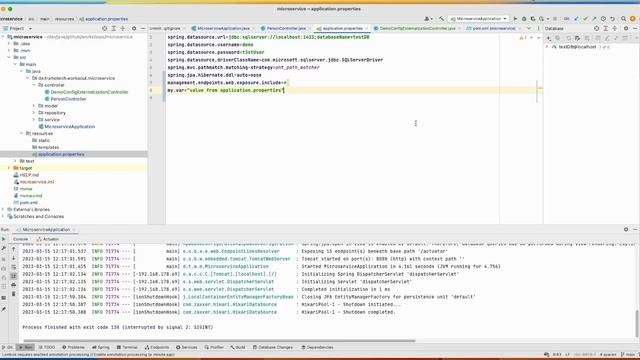This screenshot has width=640, height=360.
Task: Open the run configuration dropdown MicroserviceApplication
Action: click(478, 19)
